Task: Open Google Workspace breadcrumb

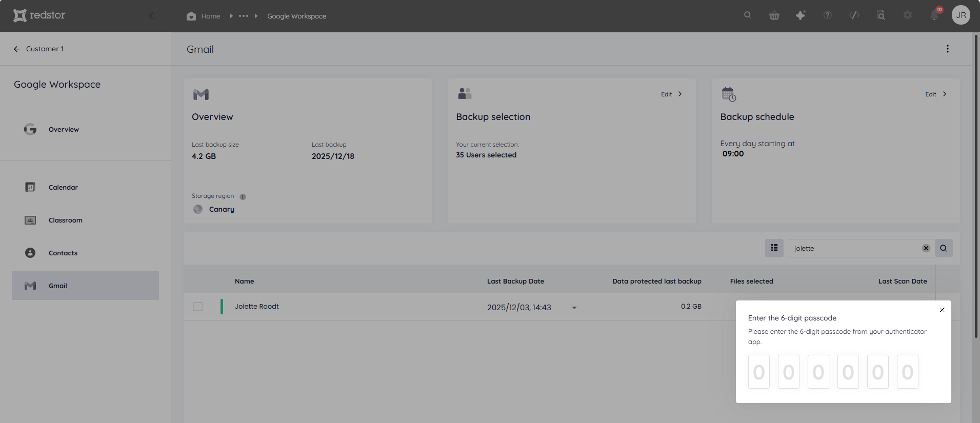Action: tap(296, 16)
